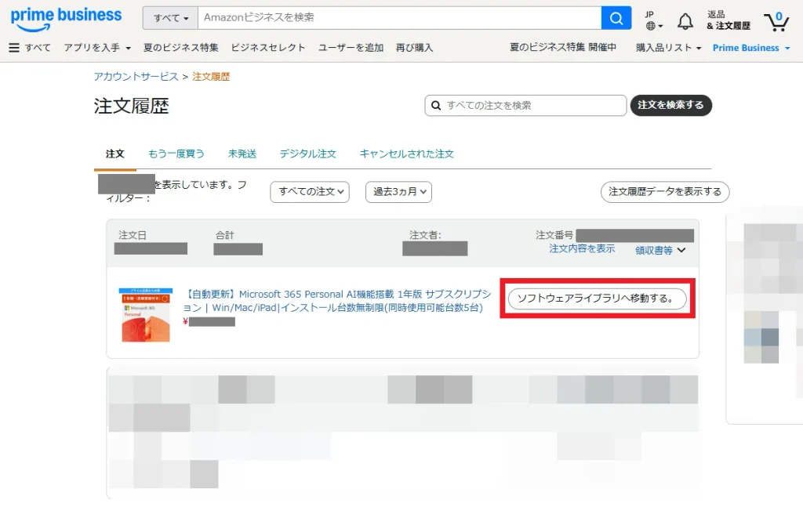
Task: Click the magnifier icon in order search box
Action: point(436,105)
